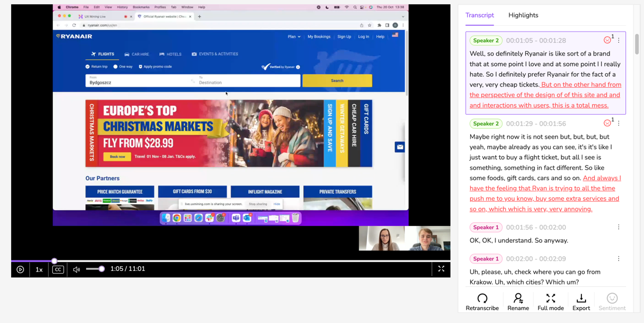Click the negative sentiment face on 00:01:05 segment
Image resolution: width=644 pixels, height=323 pixels.
(x=607, y=40)
